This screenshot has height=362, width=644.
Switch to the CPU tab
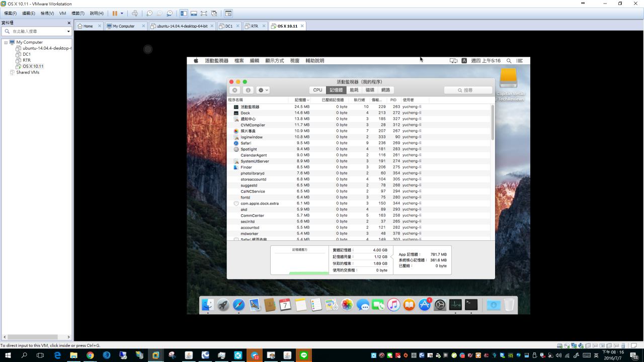point(317,90)
